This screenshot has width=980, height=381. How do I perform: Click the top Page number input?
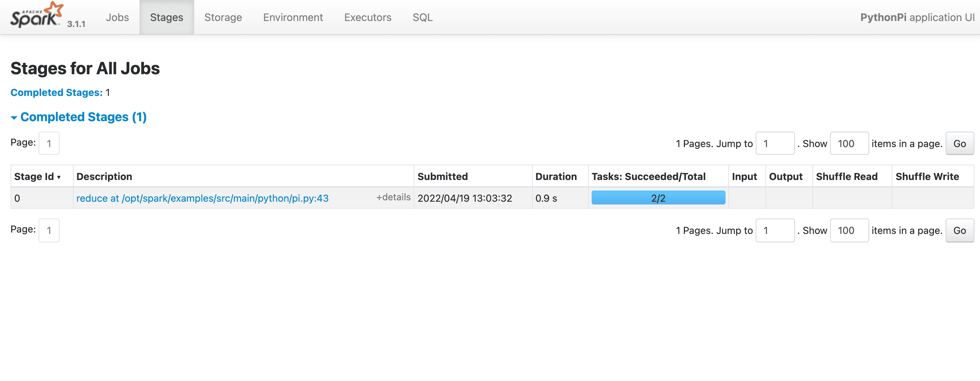coord(49,143)
